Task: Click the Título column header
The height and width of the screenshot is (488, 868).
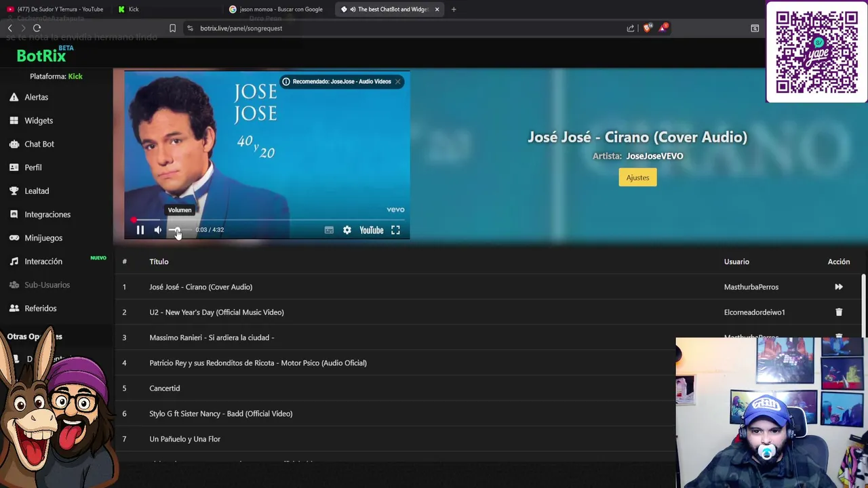Action: pyautogui.click(x=159, y=262)
